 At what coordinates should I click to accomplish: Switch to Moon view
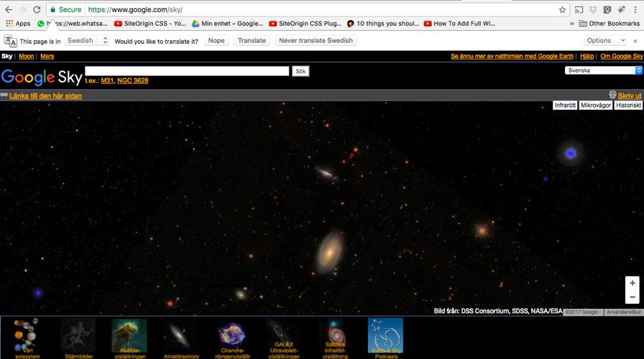tap(27, 56)
